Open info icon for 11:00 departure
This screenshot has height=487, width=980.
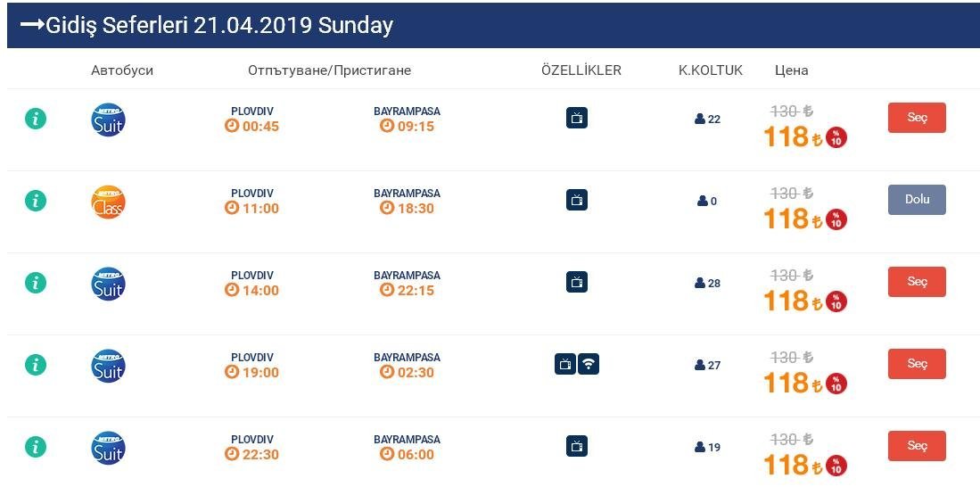click(36, 201)
